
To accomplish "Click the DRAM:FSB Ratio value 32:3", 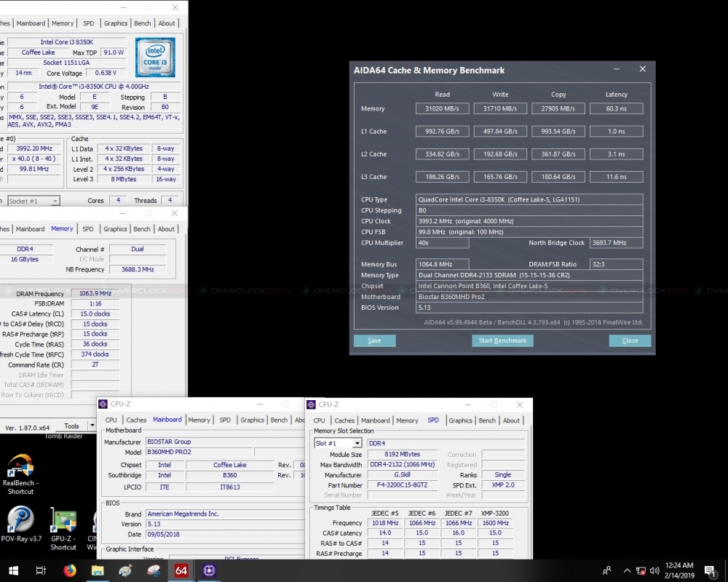I will (617, 264).
